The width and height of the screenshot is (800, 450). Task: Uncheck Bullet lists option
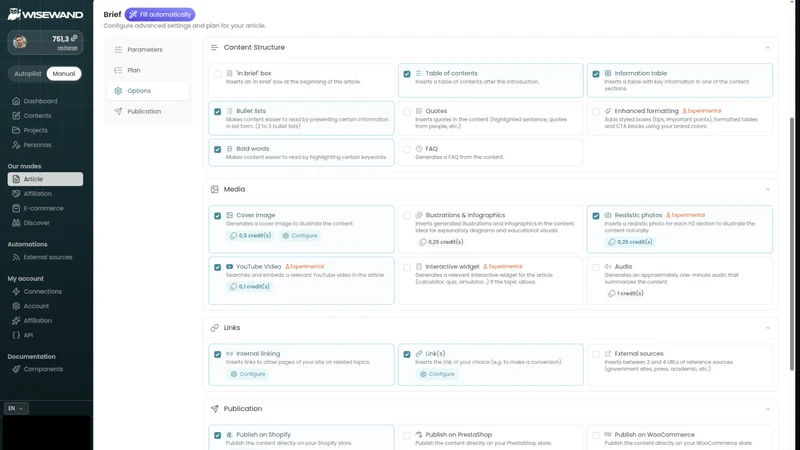[218, 112]
